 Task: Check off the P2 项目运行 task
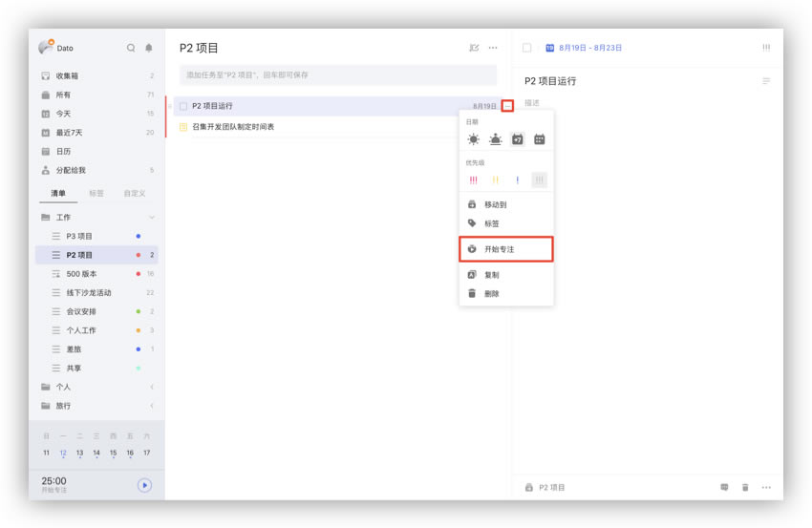[x=183, y=106]
